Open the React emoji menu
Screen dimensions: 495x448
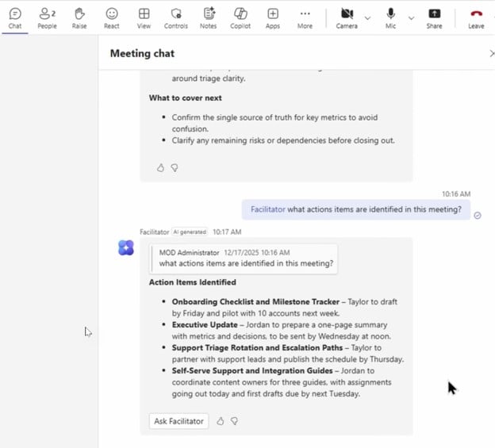point(112,17)
